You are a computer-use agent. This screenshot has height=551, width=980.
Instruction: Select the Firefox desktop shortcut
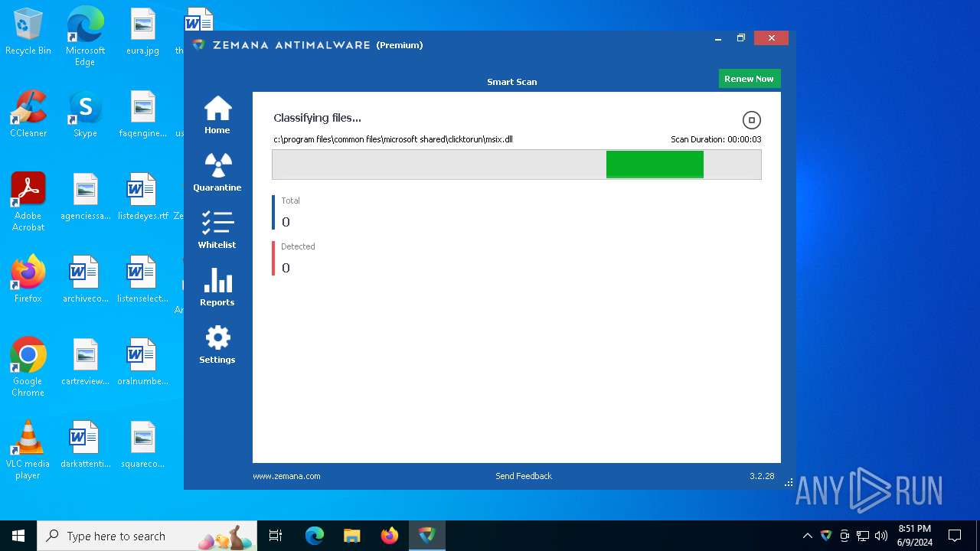coord(28,280)
